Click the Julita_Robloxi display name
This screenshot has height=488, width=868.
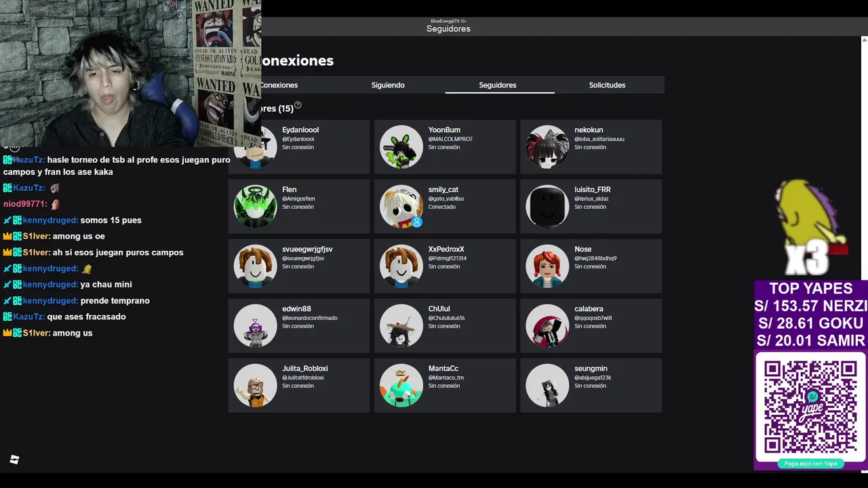(x=305, y=369)
